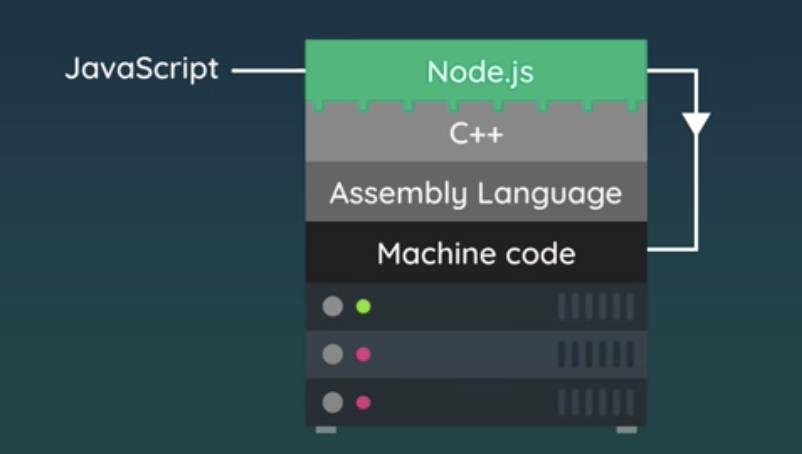This screenshot has height=454, width=802.
Task: Select the green Node.js layer
Action: 476,71
